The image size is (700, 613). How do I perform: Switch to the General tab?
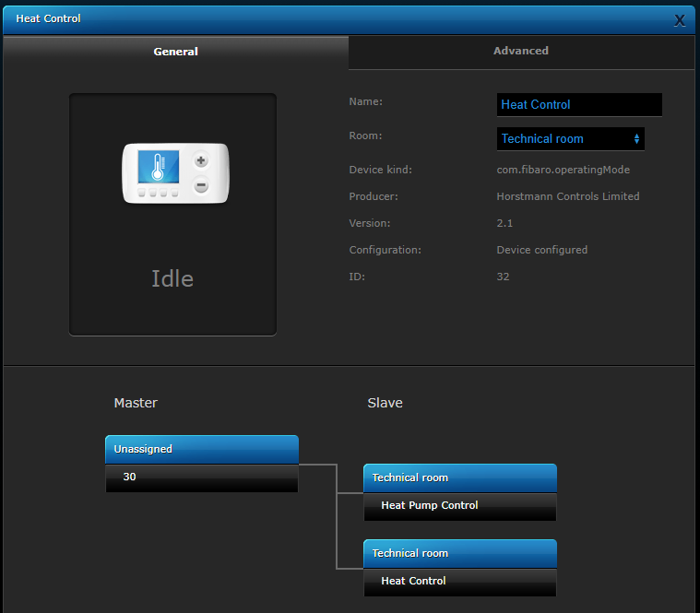click(175, 52)
